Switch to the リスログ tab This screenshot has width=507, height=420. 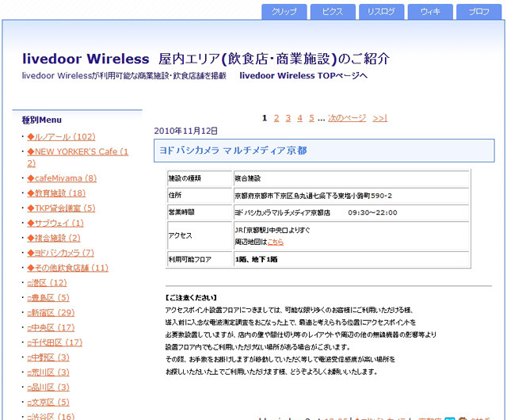pos(382,12)
